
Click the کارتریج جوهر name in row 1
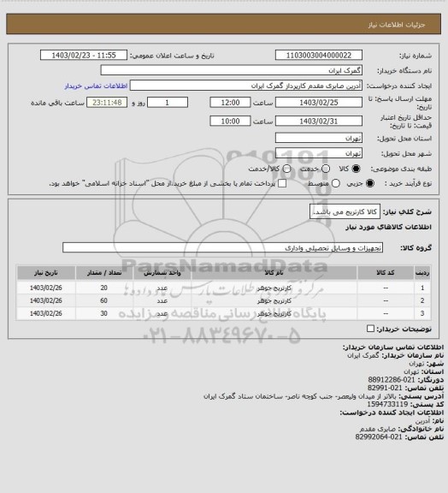(x=274, y=288)
